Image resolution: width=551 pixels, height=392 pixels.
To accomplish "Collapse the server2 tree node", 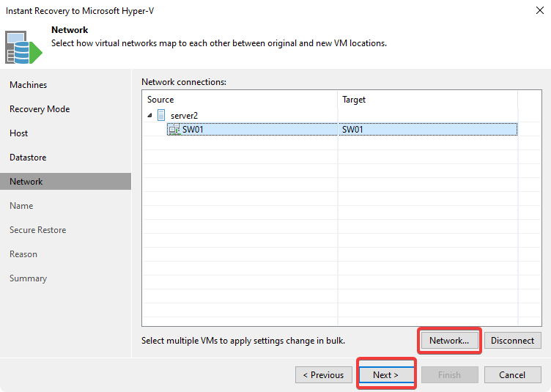I will tap(149, 115).
